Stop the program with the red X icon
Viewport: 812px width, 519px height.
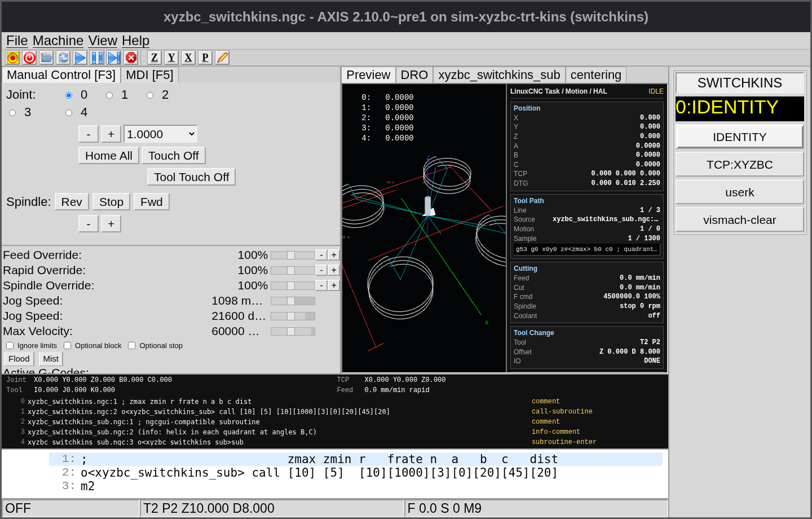131,58
